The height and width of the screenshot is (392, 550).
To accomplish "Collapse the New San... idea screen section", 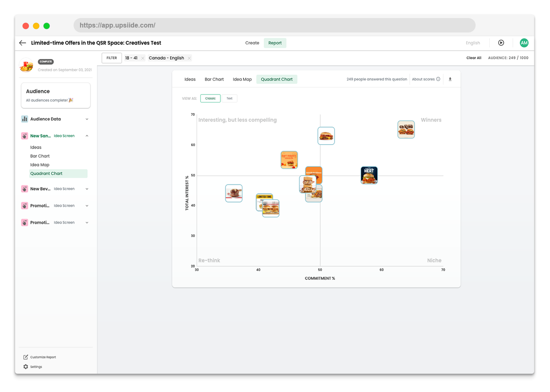I will (86, 136).
